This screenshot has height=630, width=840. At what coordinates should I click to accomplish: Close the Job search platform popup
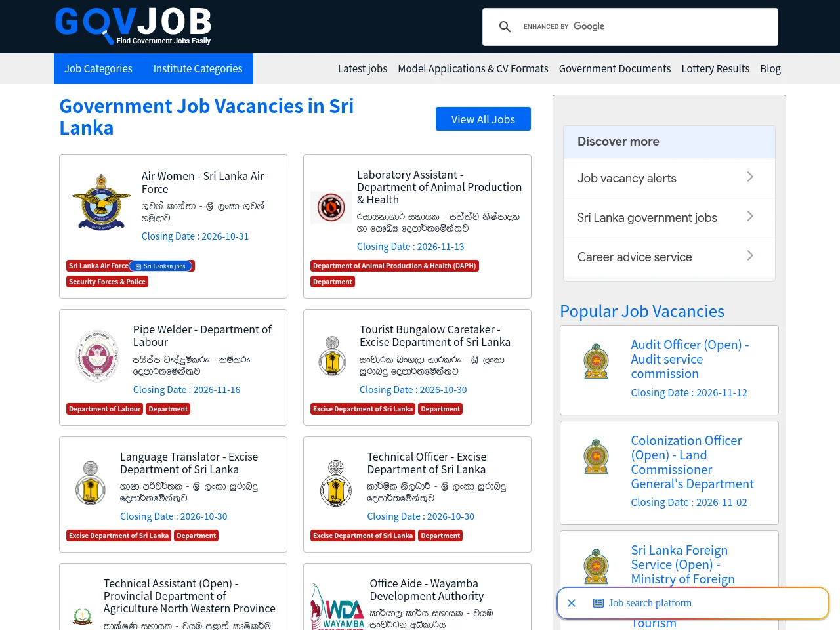[x=572, y=603]
